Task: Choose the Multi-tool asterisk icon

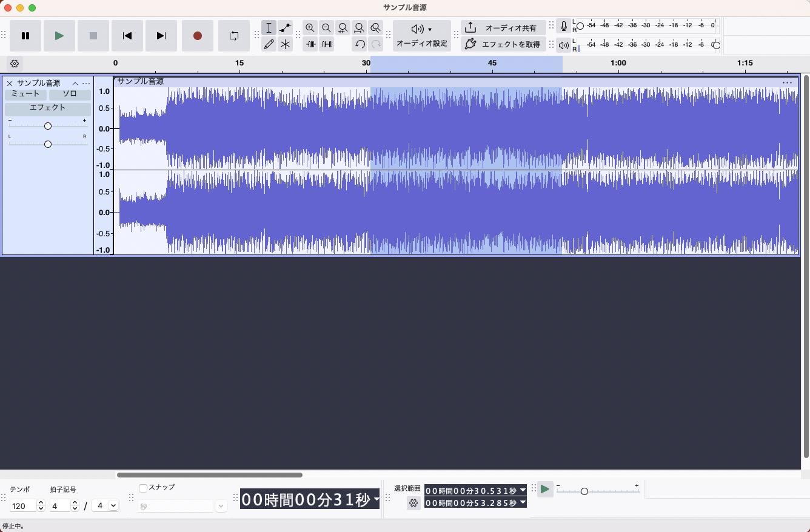Action: [285, 44]
